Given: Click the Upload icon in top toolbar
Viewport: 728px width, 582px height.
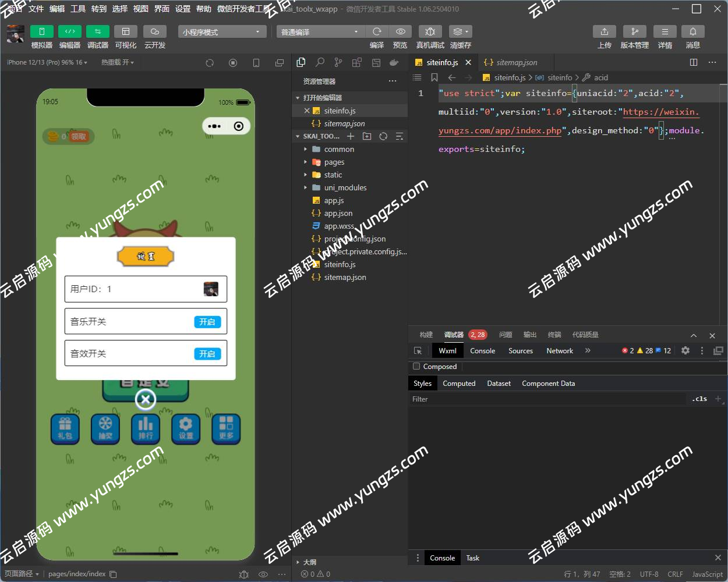Looking at the screenshot, I should click(604, 31).
